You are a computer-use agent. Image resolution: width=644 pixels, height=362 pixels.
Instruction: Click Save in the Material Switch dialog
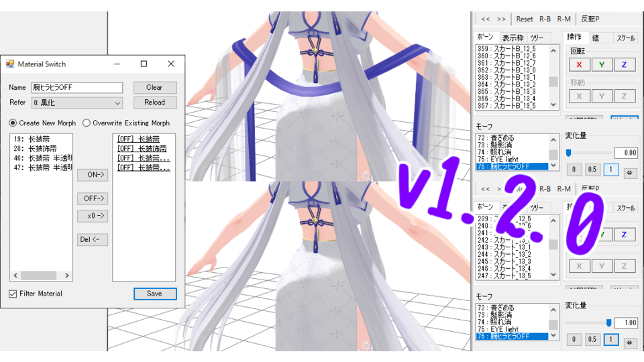(155, 294)
